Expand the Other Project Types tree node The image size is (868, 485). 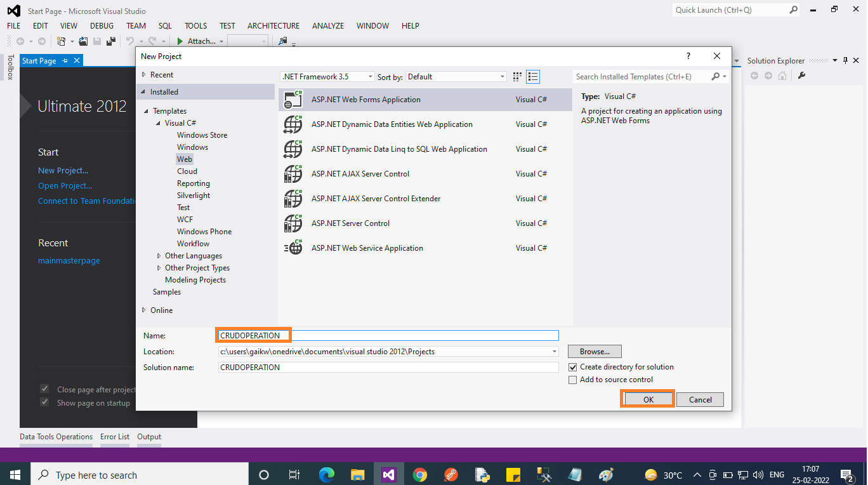(x=159, y=268)
